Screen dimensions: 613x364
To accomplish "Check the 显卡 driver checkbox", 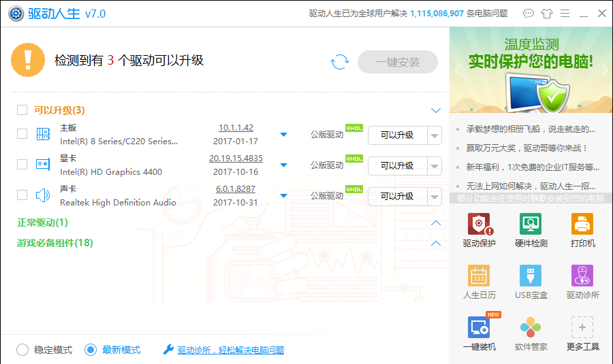I will (x=22, y=165).
